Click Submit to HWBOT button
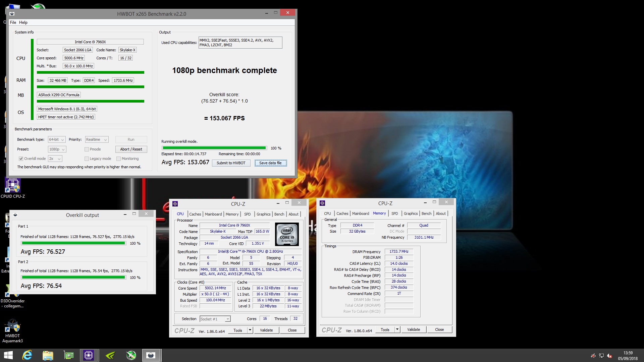The height and width of the screenshot is (362, 644). point(231,163)
